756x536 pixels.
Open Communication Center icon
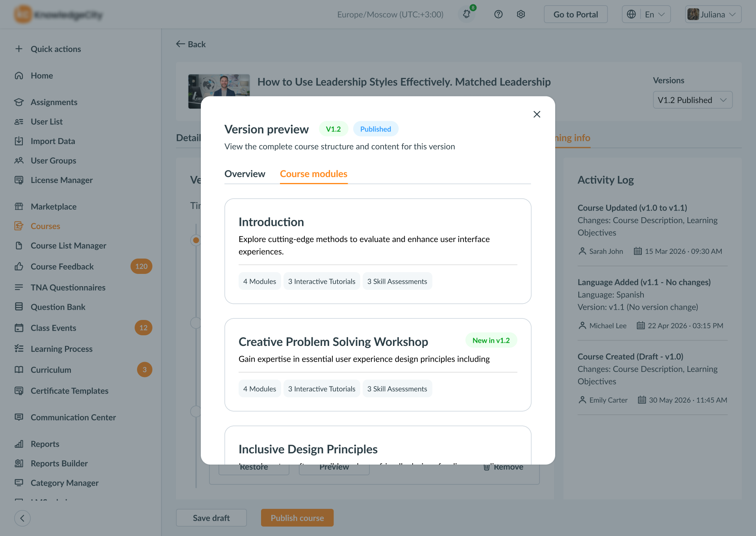pos(19,417)
